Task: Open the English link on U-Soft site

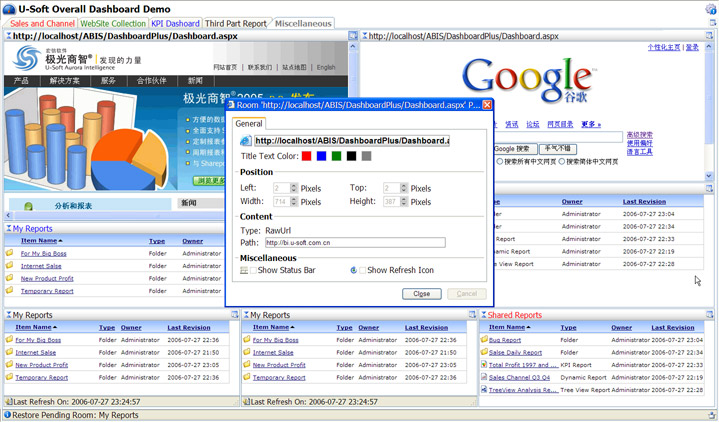Action: coord(326,67)
